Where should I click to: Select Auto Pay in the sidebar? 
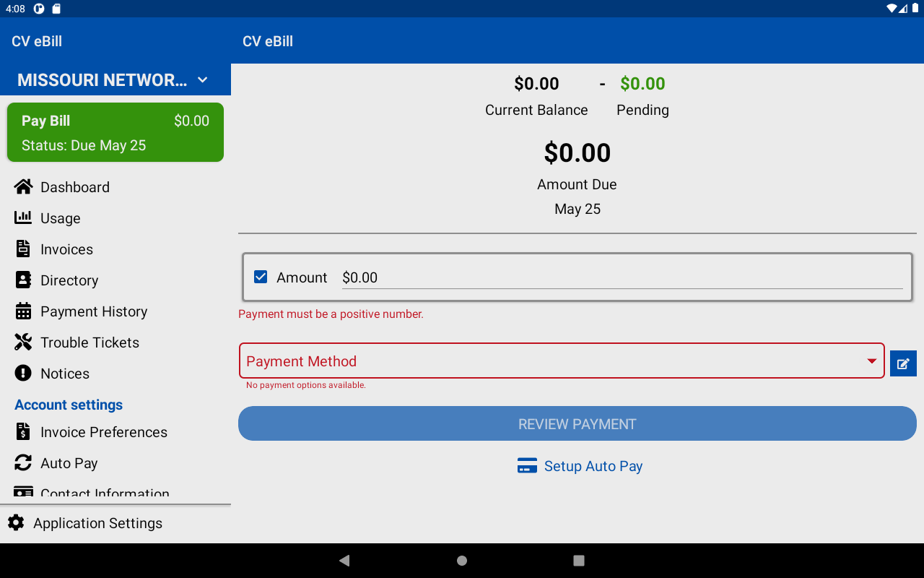[x=115, y=463]
